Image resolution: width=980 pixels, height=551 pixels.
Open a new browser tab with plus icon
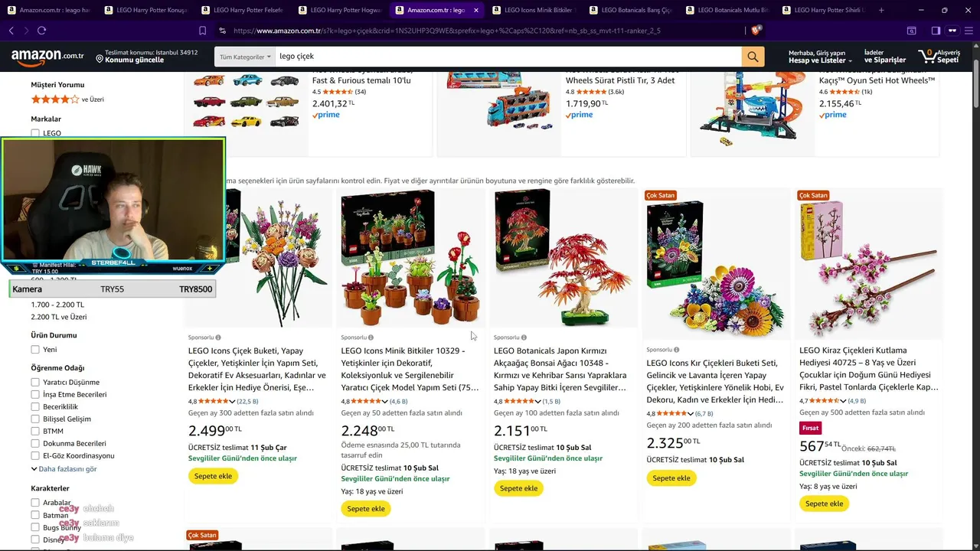[x=881, y=10]
